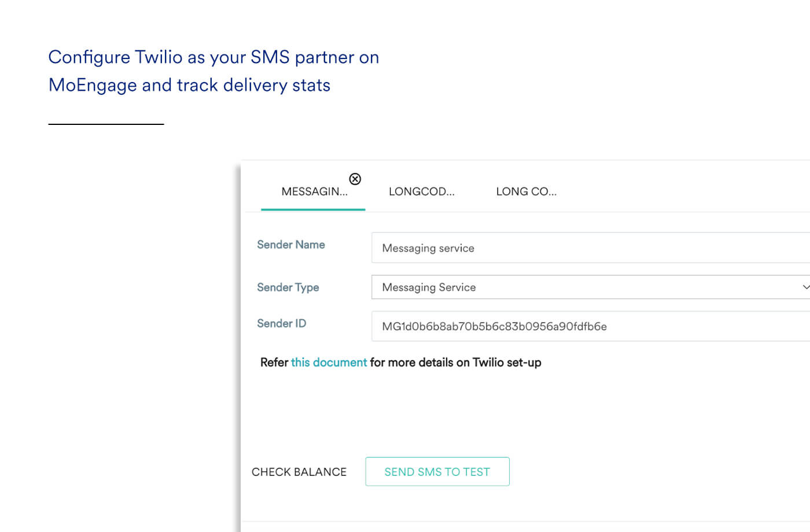
Task: Open the Sender Type dropdown
Action: click(x=591, y=287)
